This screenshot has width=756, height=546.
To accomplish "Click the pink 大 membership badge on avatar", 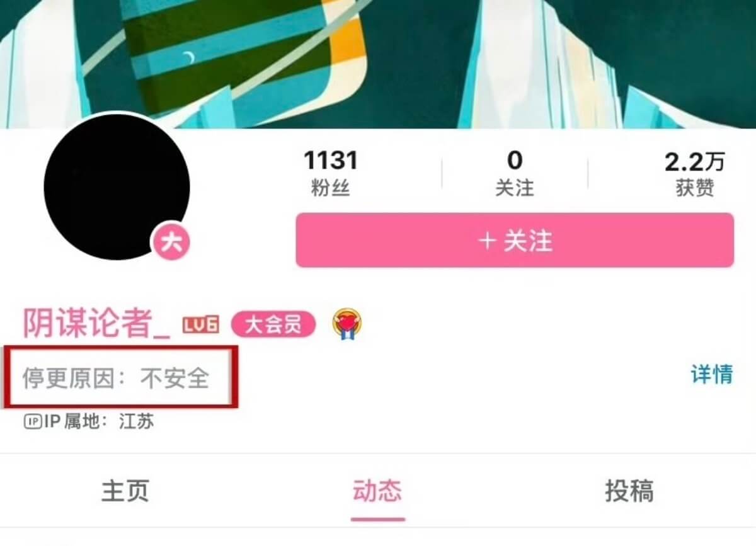I will coord(170,243).
